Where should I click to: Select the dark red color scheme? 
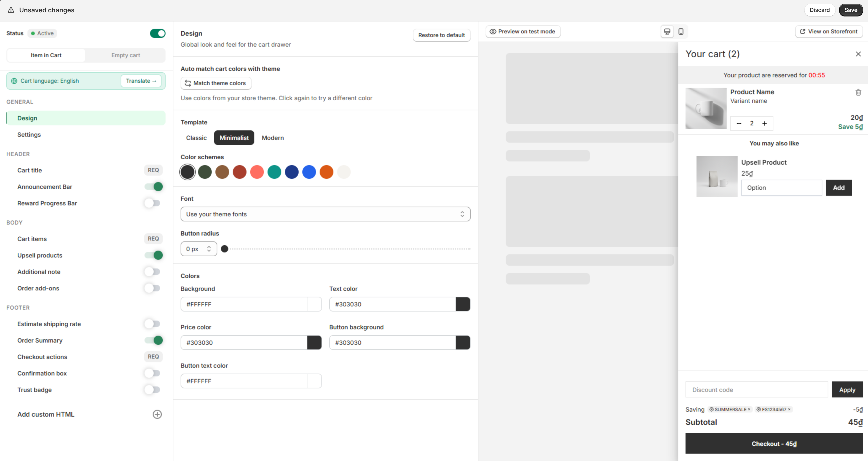240,172
